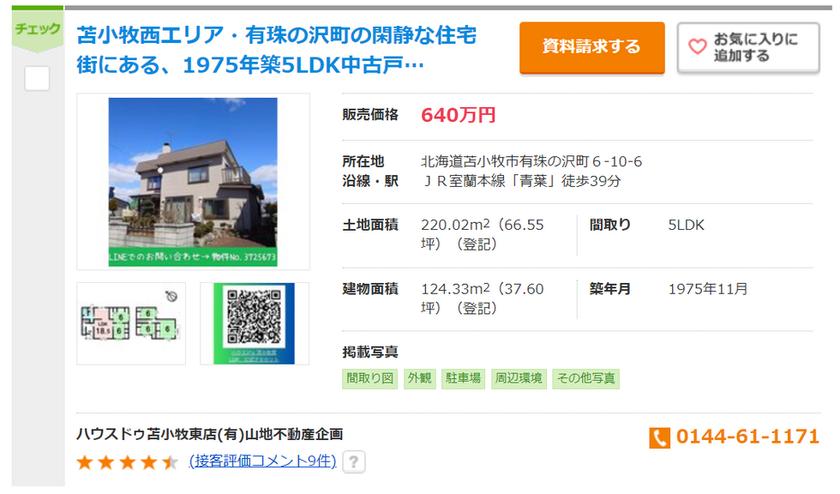Open 接客評価コメント9件 reviews link
The image size is (840, 494).
[x=262, y=461]
